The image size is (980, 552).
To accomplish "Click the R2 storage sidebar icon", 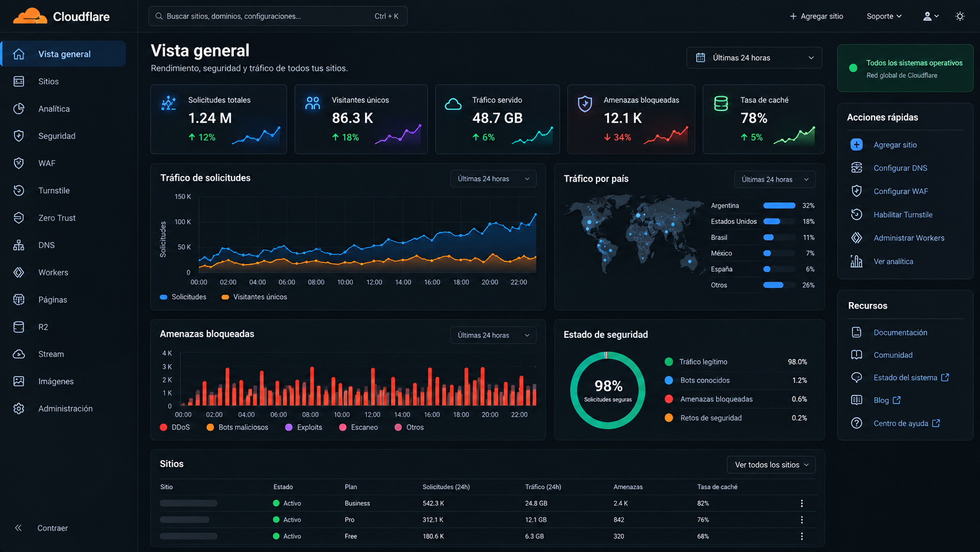I will click(19, 327).
